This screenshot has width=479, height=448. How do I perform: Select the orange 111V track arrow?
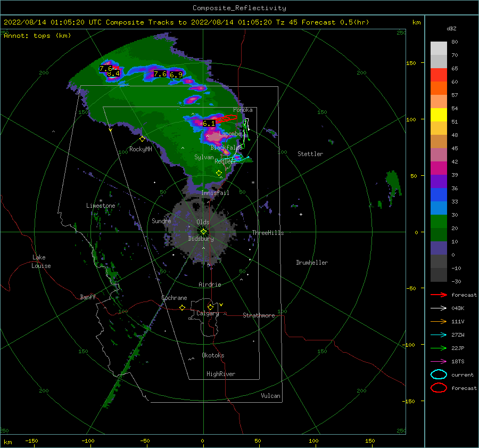click(x=439, y=321)
